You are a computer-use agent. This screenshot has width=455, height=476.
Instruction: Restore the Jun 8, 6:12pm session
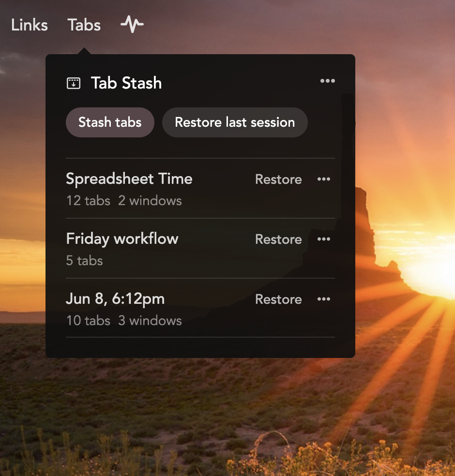[278, 299]
